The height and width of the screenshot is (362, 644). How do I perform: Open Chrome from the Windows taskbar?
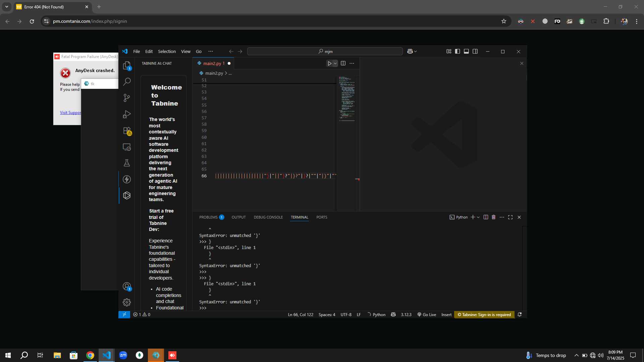[90, 355]
